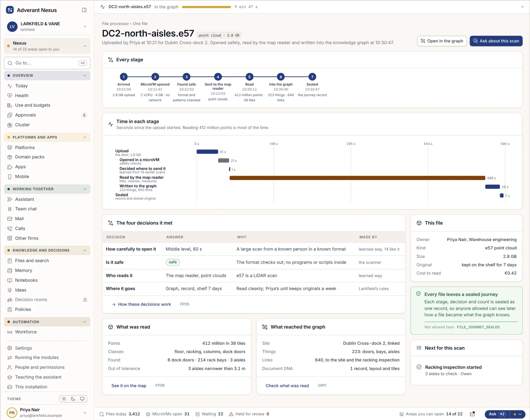Switch to dark theme moon toggle
The height and width of the screenshot is (420, 530).
point(73,399)
